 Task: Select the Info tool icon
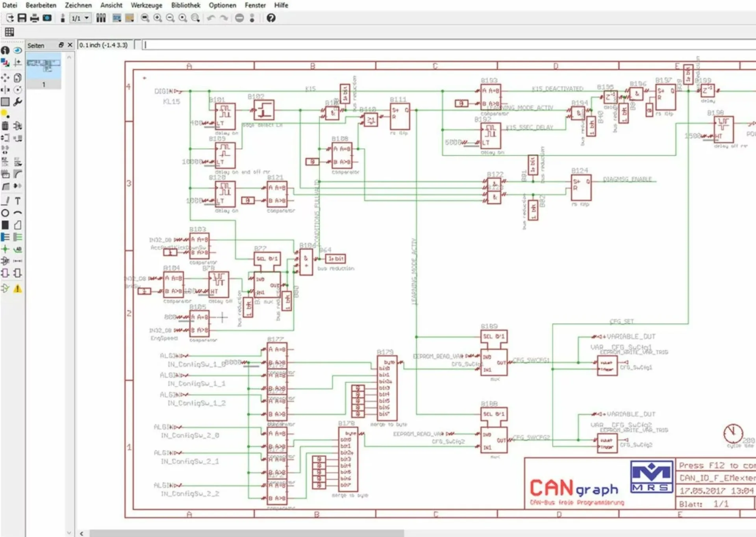point(5,50)
